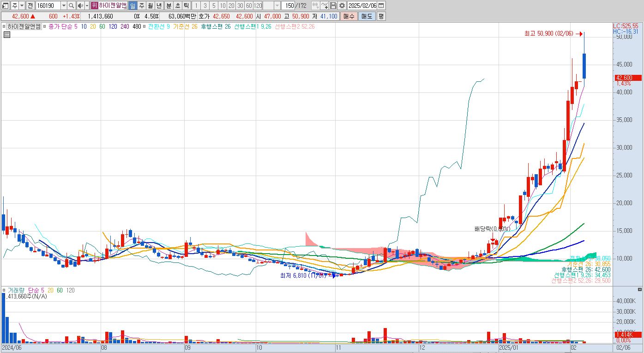
Task: Expand the stock code 160190 dropdown
Action: coord(64,6)
